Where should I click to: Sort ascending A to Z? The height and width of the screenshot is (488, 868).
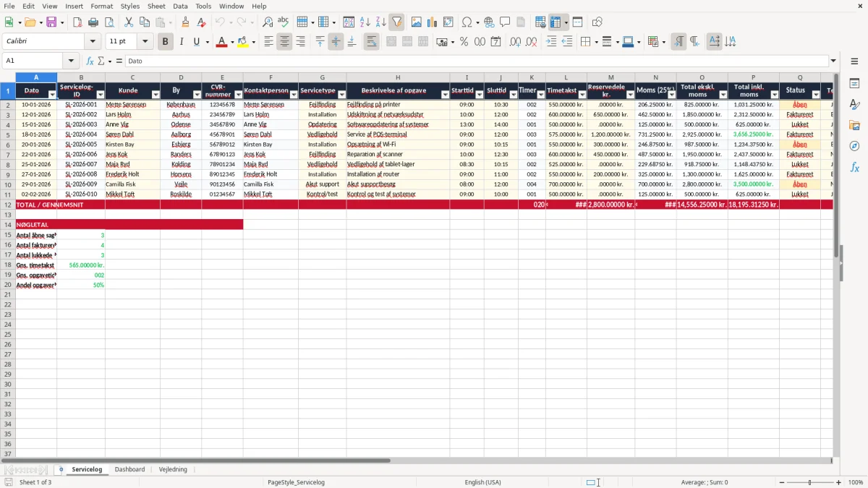click(365, 22)
